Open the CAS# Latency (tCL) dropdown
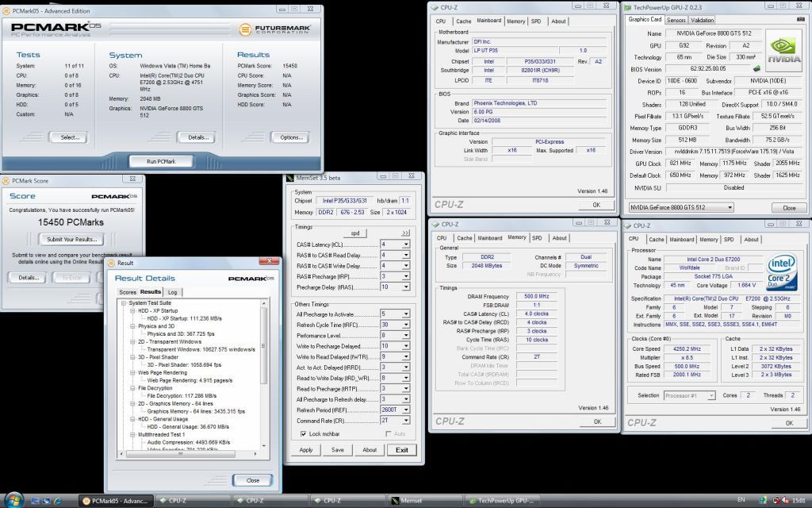 point(406,244)
